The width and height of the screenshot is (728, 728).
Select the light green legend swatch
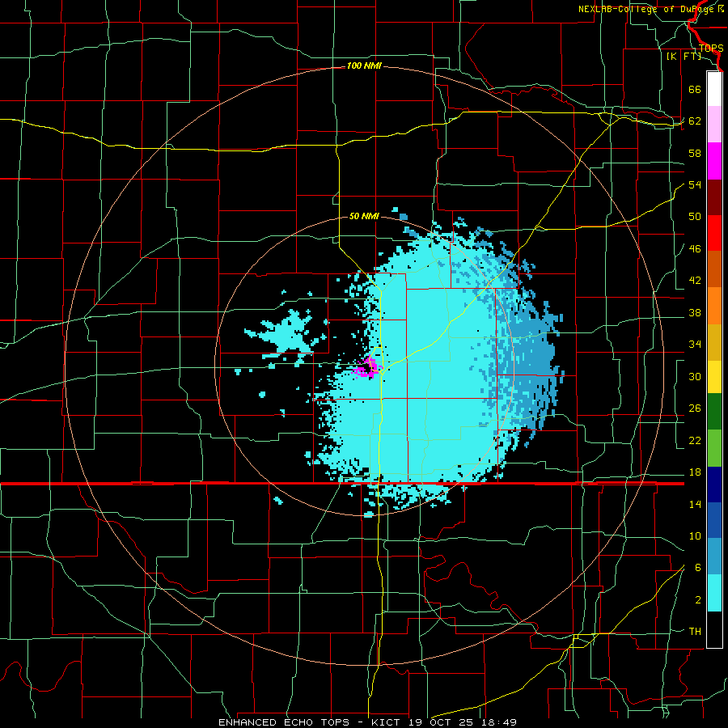coord(714,450)
